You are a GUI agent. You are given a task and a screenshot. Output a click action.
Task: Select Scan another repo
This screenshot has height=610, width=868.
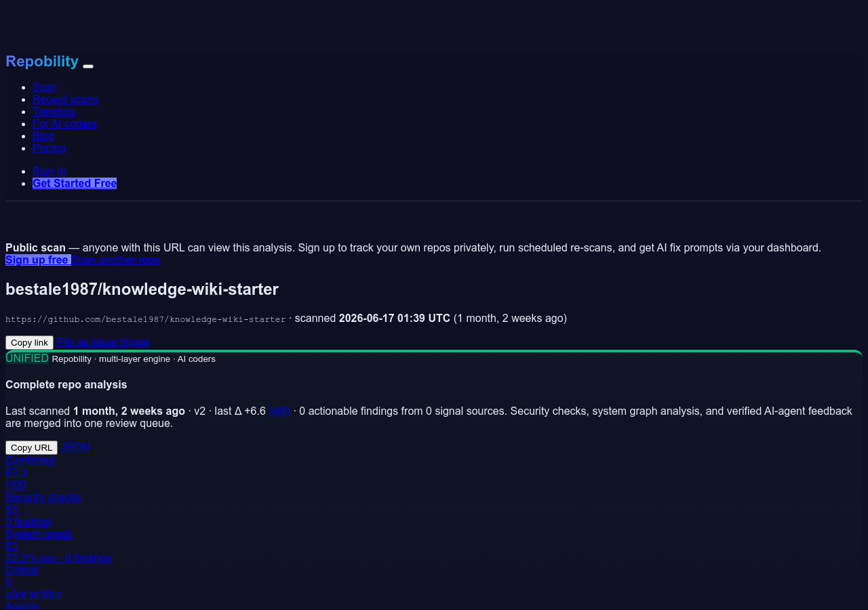point(116,260)
